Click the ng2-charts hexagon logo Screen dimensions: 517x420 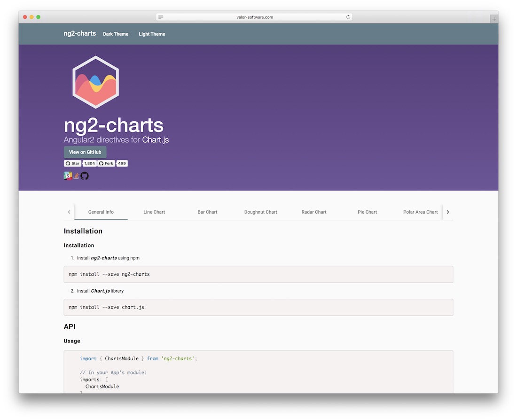pos(95,82)
